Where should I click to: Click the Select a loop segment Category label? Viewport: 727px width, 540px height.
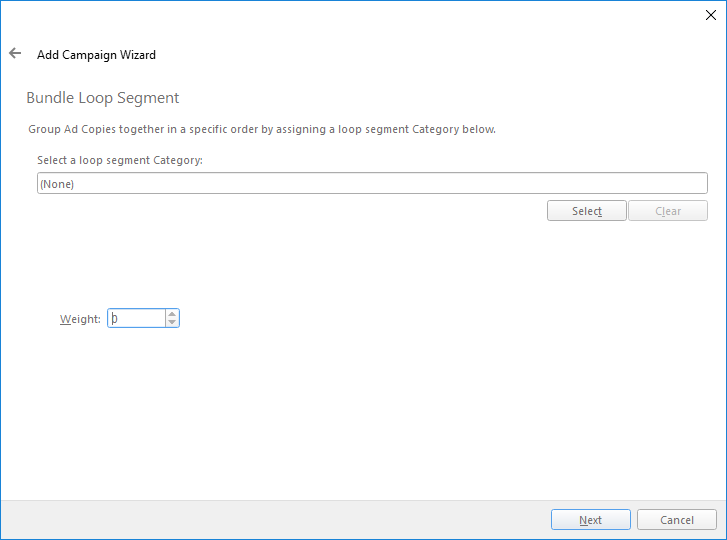click(120, 160)
